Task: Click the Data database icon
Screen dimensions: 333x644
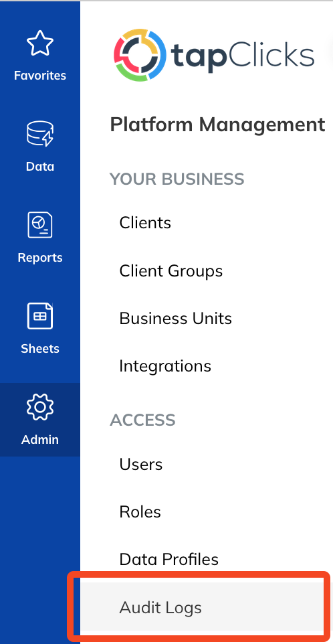Action: pyautogui.click(x=39, y=134)
